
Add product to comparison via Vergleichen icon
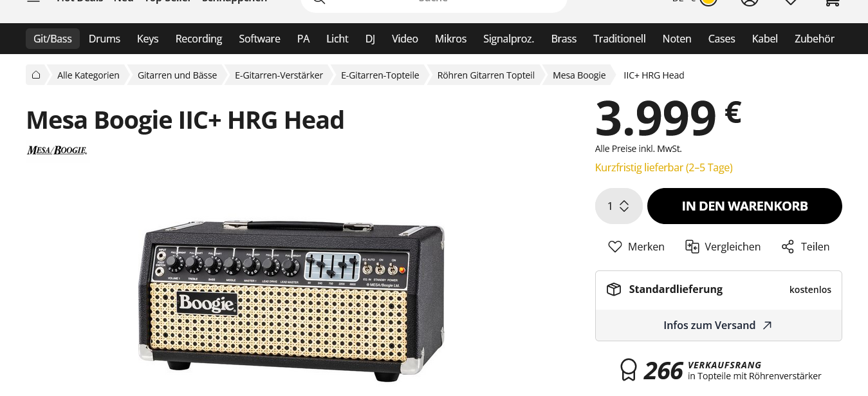pyautogui.click(x=692, y=247)
